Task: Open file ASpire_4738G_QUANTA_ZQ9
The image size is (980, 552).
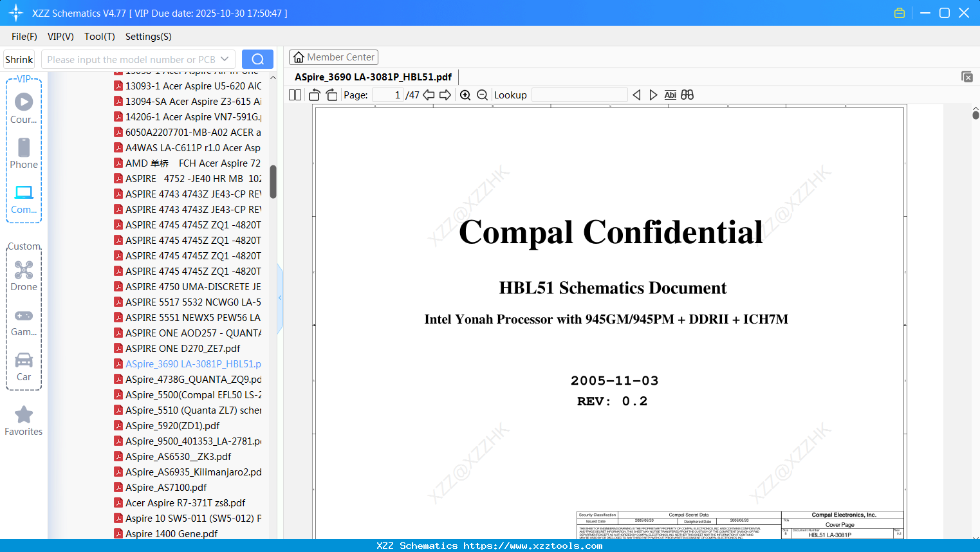Action: click(x=188, y=380)
